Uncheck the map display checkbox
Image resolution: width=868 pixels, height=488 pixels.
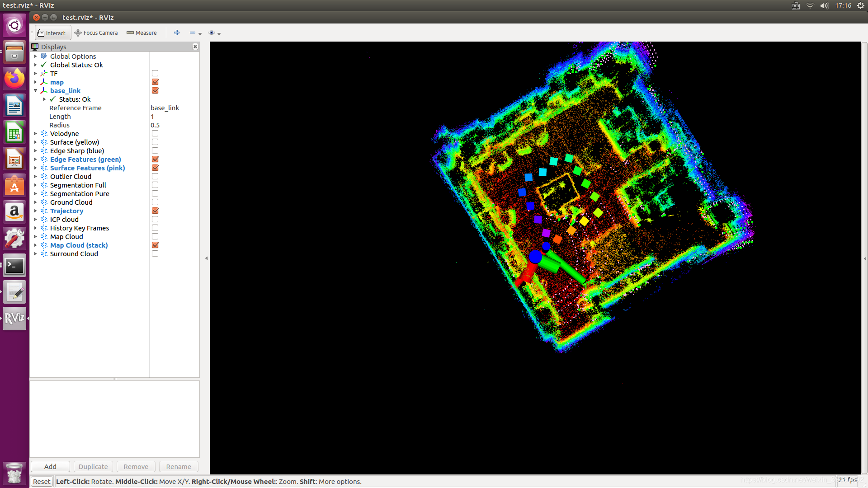click(x=155, y=82)
